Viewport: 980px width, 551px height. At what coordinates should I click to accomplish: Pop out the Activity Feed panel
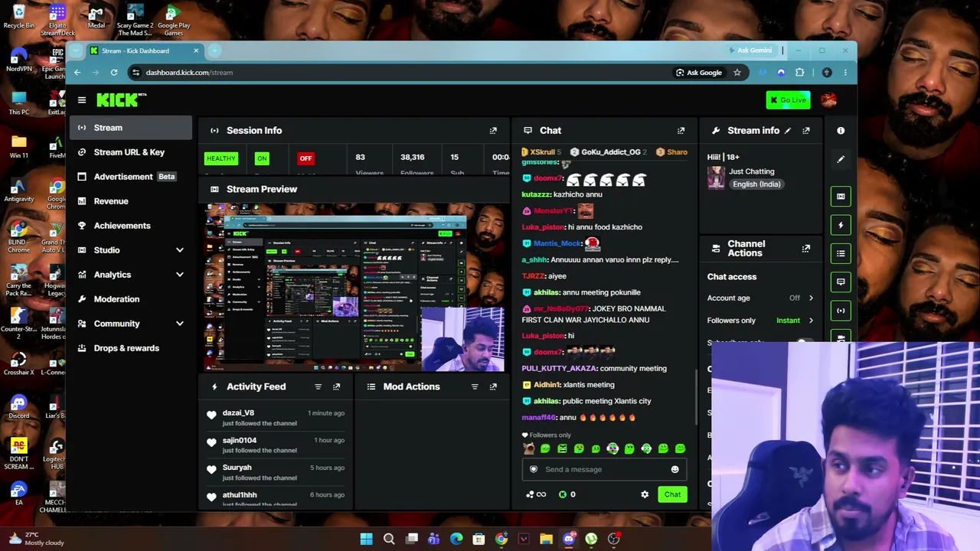tap(336, 387)
